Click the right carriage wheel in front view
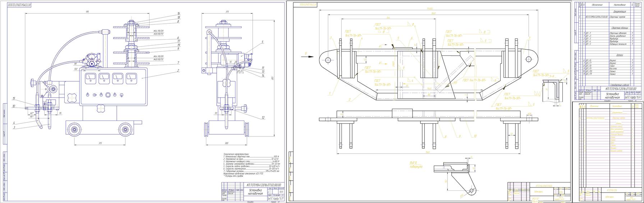644x203 pixels. 125,129
